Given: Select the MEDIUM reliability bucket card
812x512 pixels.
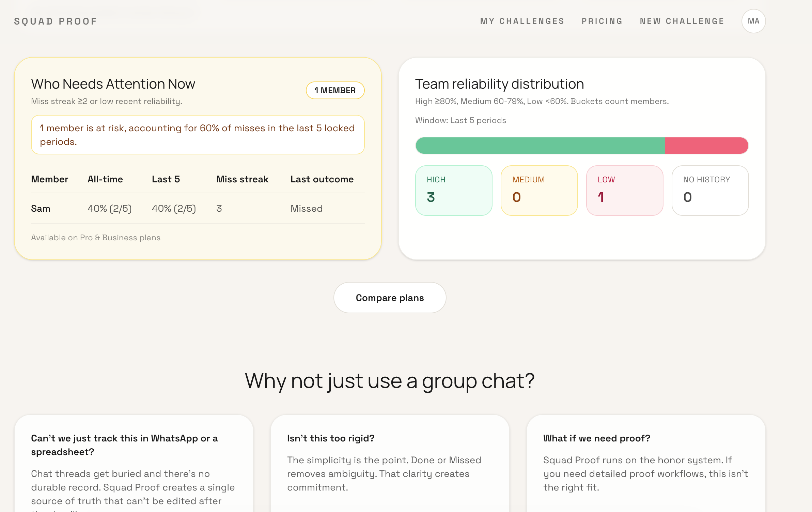Looking at the screenshot, I should pos(539,190).
